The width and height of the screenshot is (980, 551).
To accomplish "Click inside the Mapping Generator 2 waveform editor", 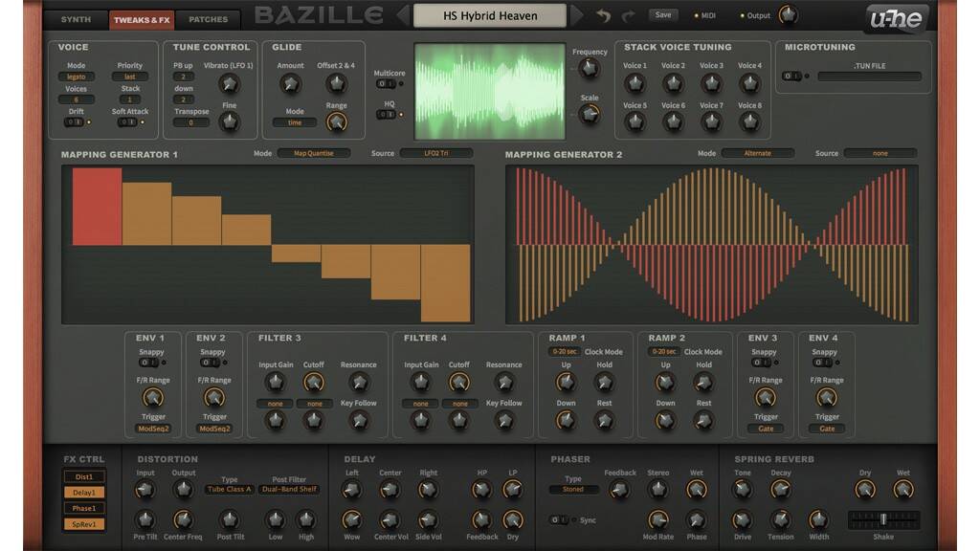I will pos(712,244).
